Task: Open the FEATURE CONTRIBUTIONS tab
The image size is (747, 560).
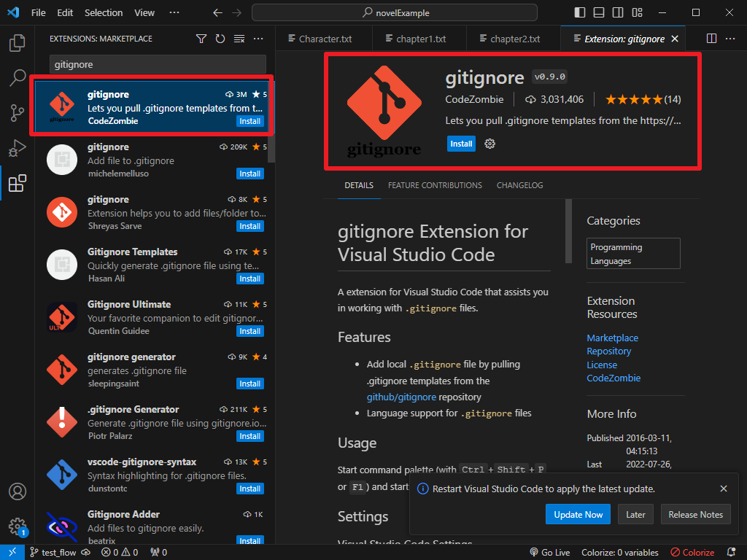Action: [435, 185]
